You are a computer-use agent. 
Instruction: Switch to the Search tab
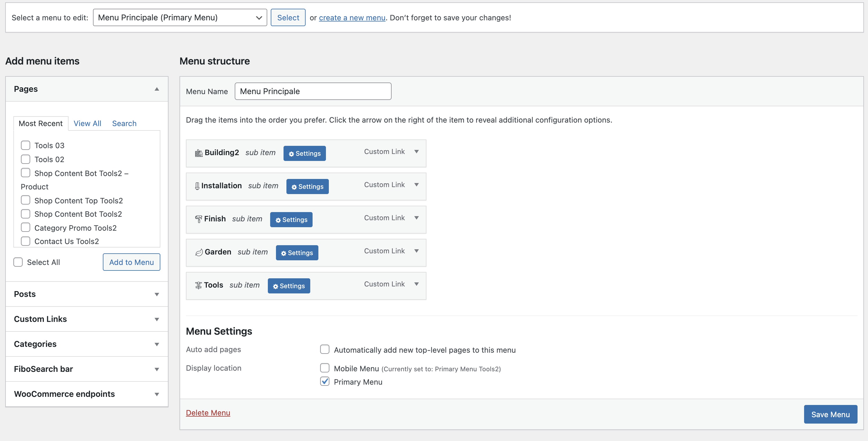[124, 123]
